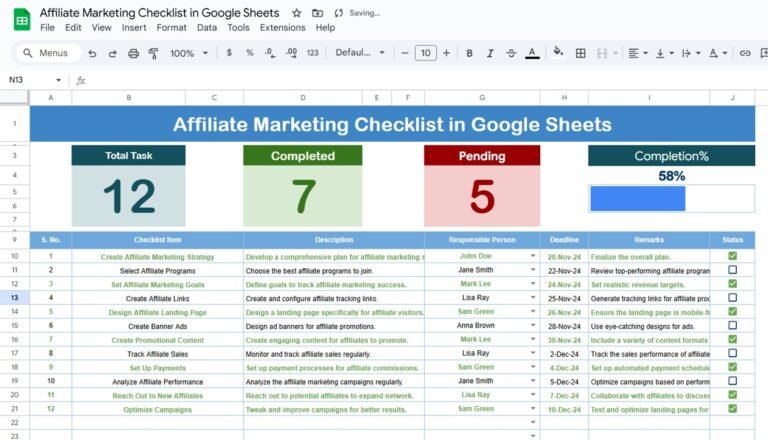
Task: Check status for Create Affiliate Links
Action: click(x=732, y=298)
